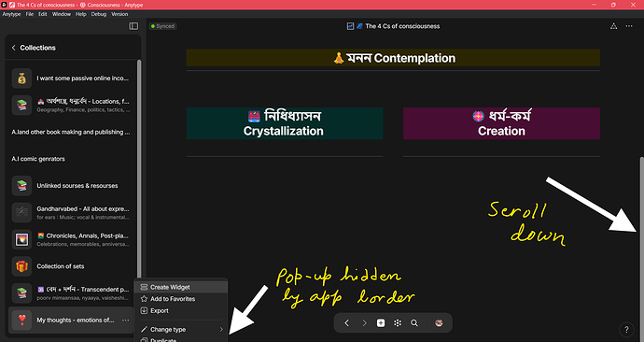This screenshot has width=644, height=342.
Task: Open the Debug menu
Action: click(x=99, y=14)
